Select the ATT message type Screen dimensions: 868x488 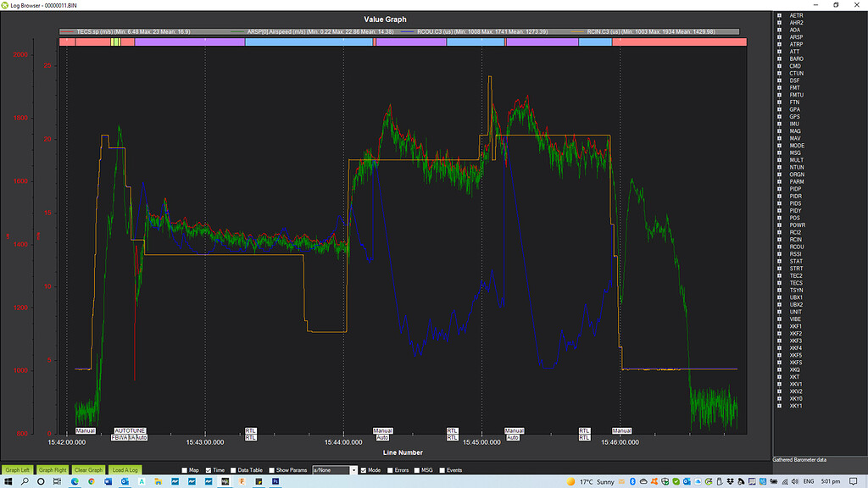[x=794, y=52]
